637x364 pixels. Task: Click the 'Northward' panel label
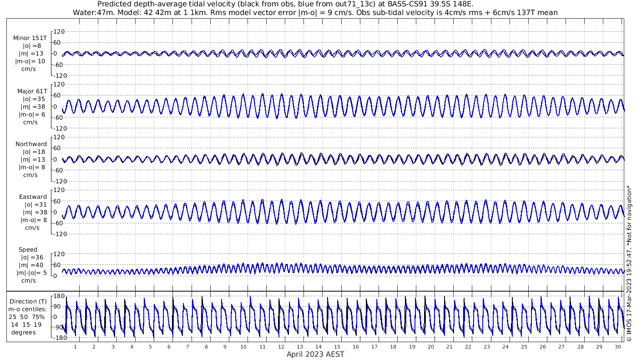[x=31, y=144]
